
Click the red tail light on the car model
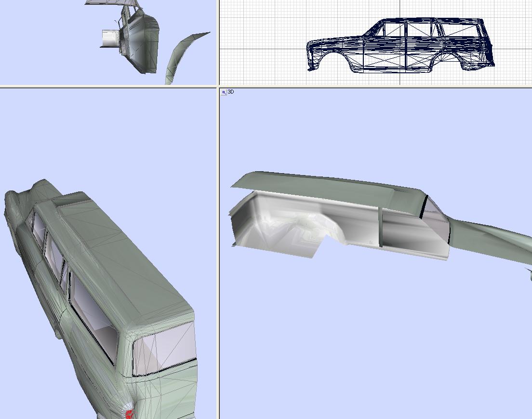click(129, 414)
